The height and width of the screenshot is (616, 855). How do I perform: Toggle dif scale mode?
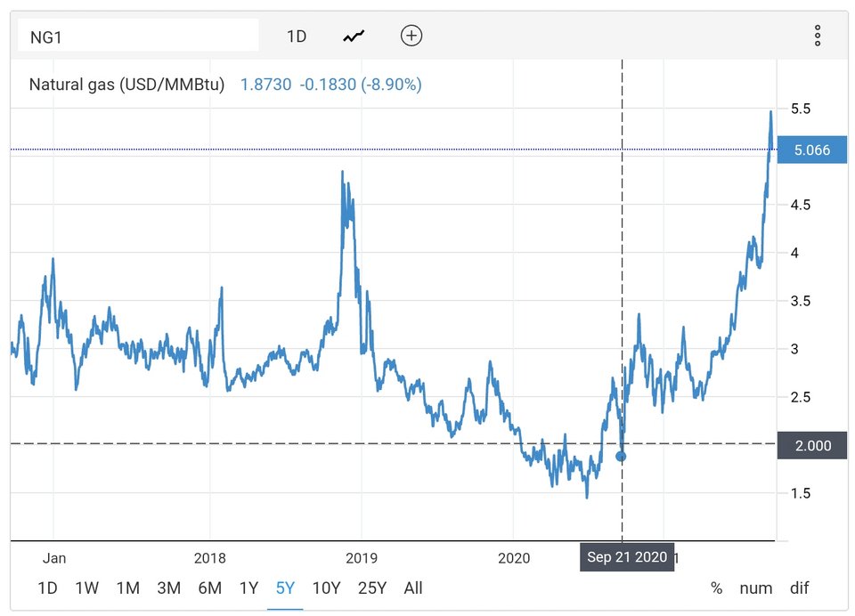click(800, 588)
